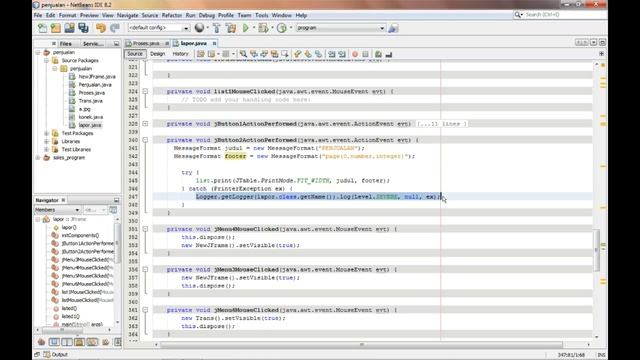Click Find Selection magnifier icon in editor toolbar
The width and height of the screenshot is (640, 360).
point(243,54)
